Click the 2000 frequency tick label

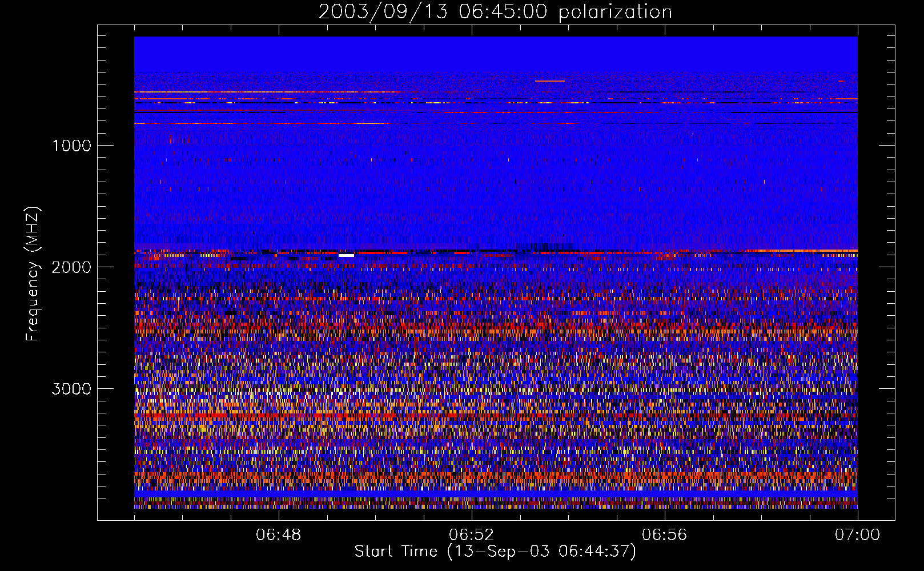tap(71, 267)
